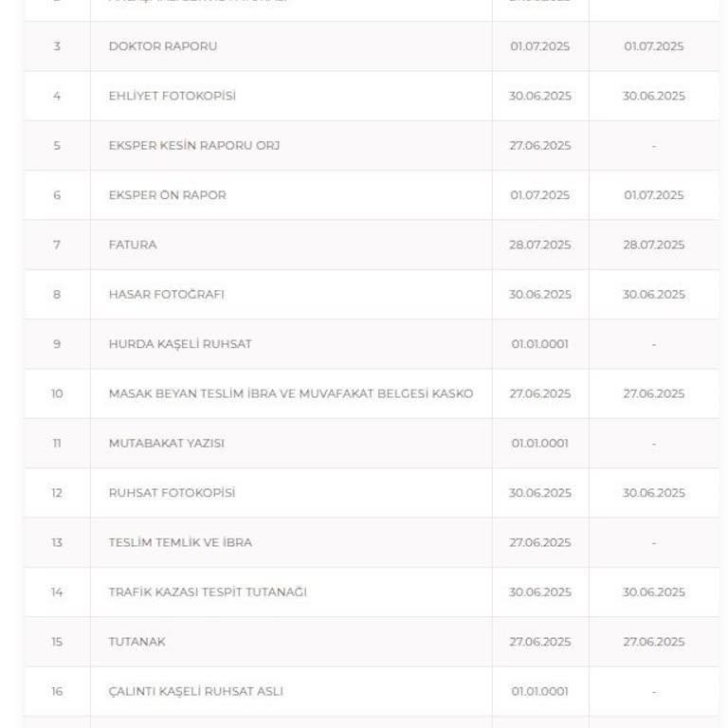Image resolution: width=728 pixels, height=728 pixels.
Task: Select the FATURA document name
Action: [x=133, y=245]
